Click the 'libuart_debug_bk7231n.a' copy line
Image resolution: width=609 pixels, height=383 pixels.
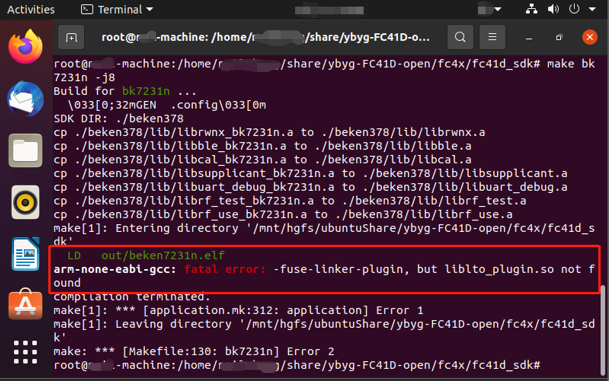point(310,187)
